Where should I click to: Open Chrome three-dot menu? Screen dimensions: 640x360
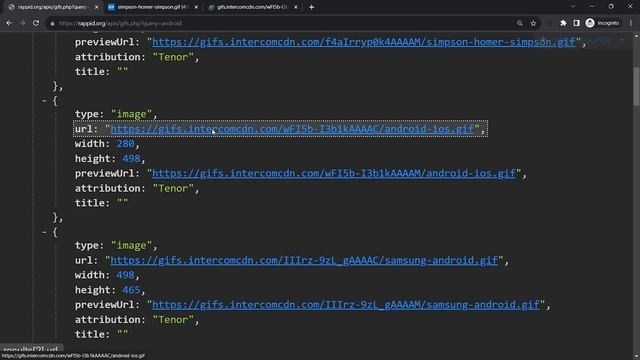pos(631,23)
